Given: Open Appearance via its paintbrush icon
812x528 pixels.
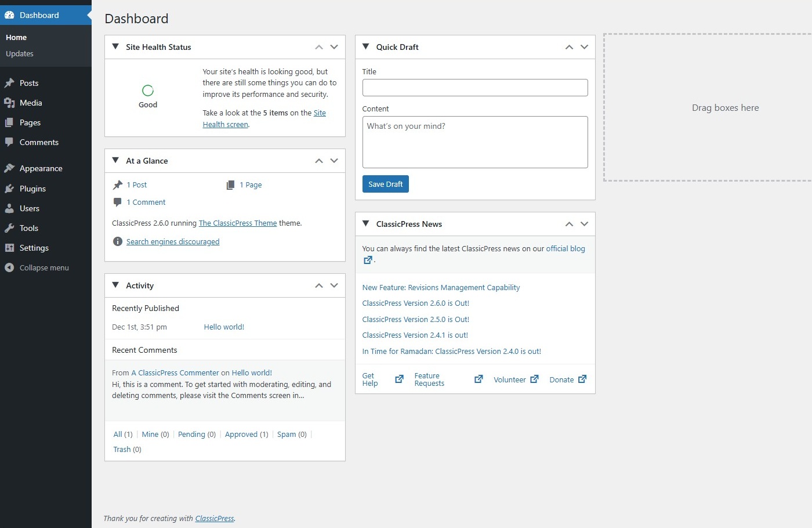Looking at the screenshot, I should pos(9,168).
